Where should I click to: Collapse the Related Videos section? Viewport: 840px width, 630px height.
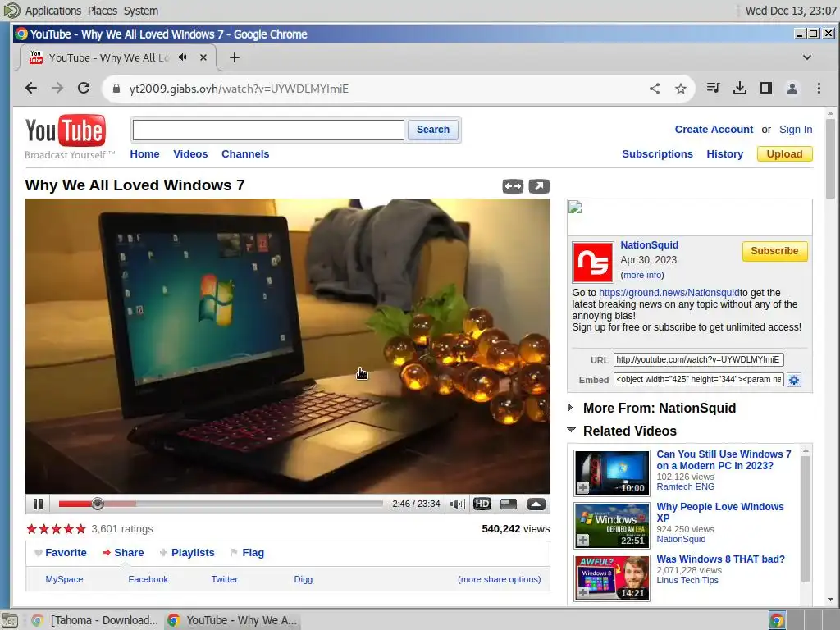click(571, 430)
